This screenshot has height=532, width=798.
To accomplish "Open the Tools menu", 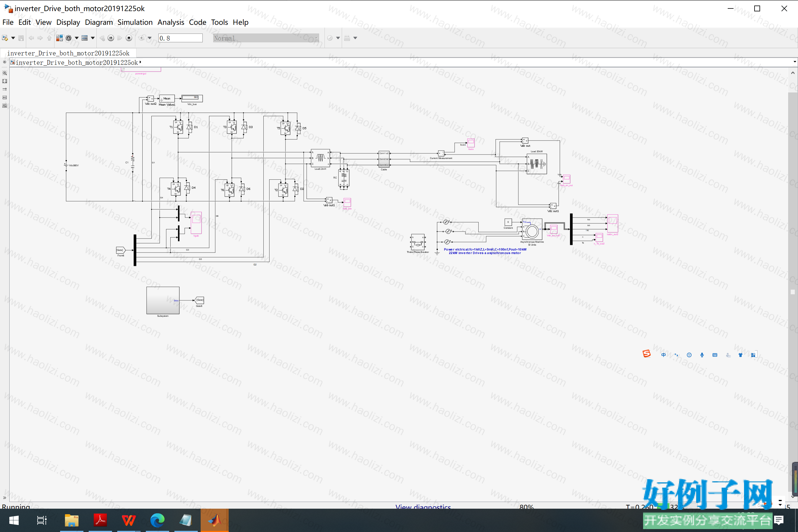I will [x=220, y=22].
